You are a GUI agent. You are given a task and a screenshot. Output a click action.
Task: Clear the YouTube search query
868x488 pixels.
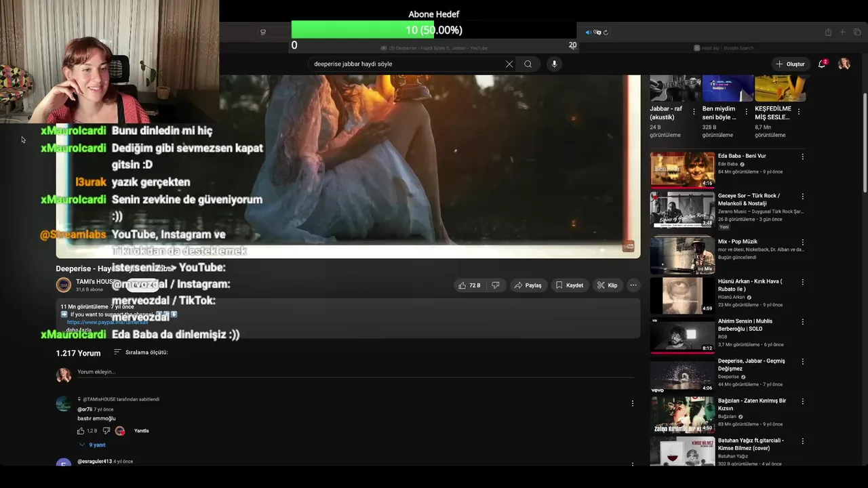[509, 64]
